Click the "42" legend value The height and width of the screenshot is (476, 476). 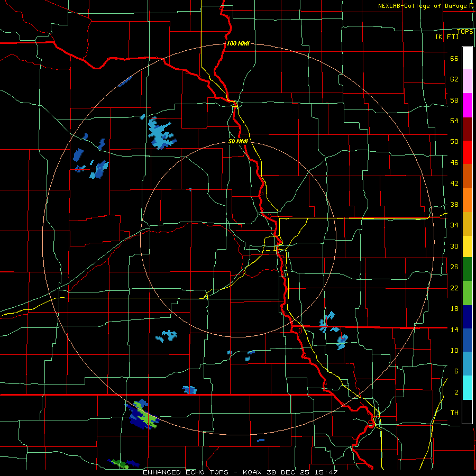pyautogui.click(x=454, y=184)
